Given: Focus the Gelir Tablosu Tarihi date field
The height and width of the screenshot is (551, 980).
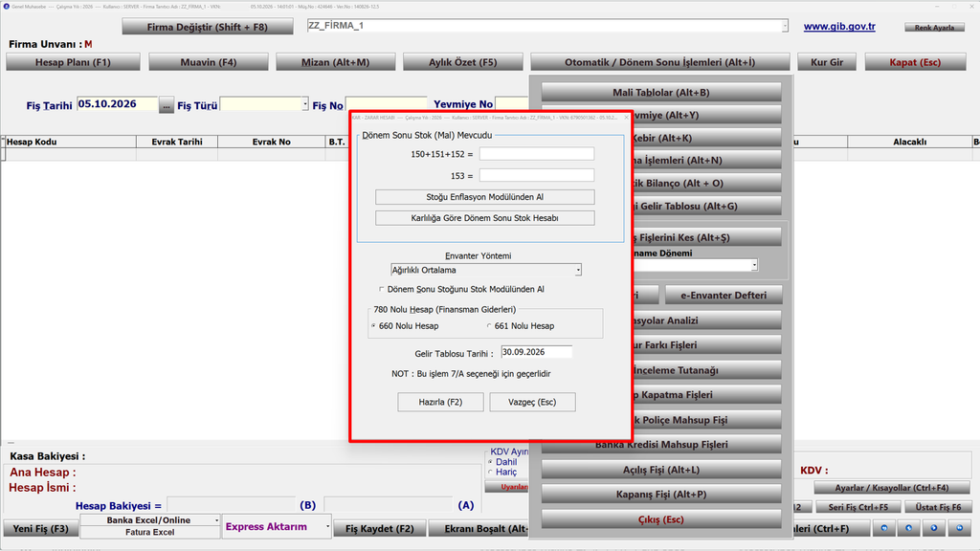Looking at the screenshot, I should click(x=536, y=352).
